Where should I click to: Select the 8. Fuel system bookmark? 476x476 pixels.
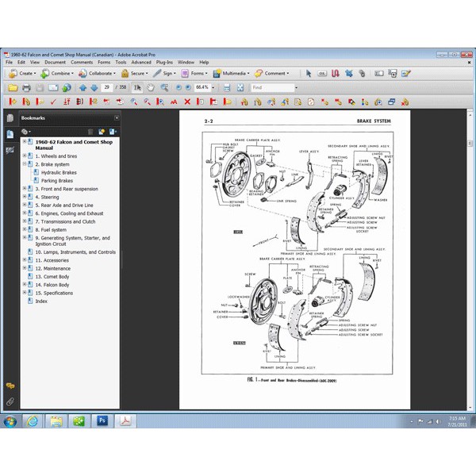point(51,230)
